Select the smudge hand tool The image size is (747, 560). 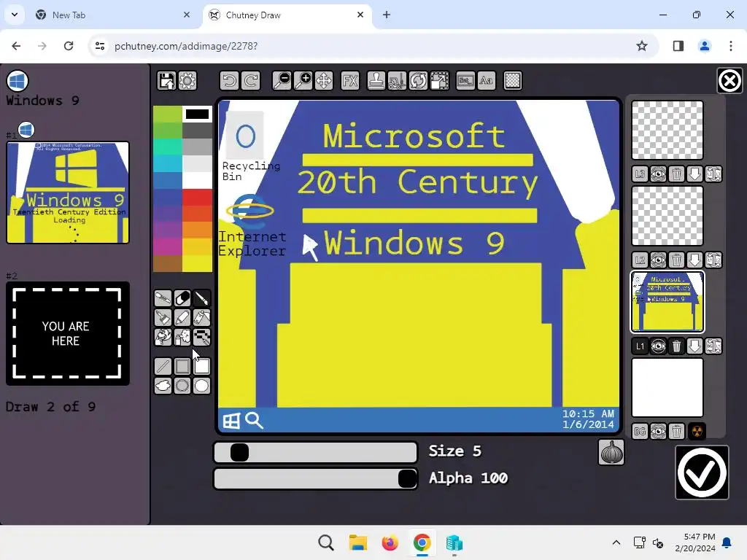(163, 337)
